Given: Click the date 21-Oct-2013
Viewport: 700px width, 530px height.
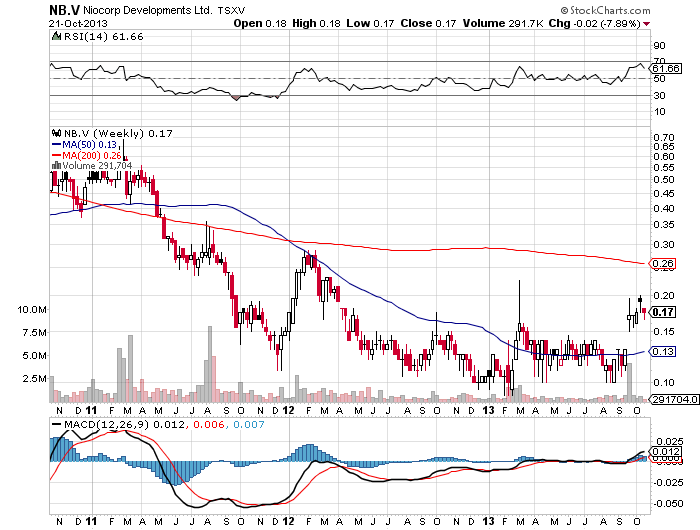Looking at the screenshot, I should pyautogui.click(x=78, y=24).
